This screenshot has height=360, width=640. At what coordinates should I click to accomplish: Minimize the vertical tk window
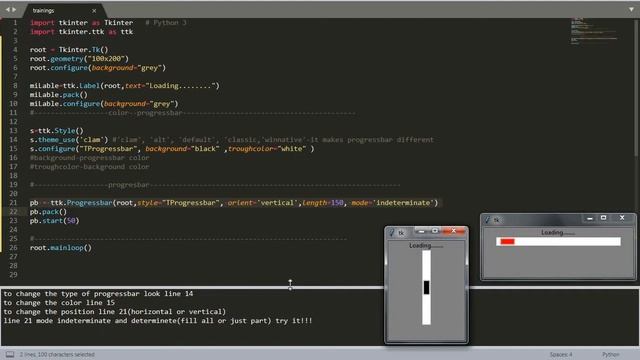(x=421, y=231)
